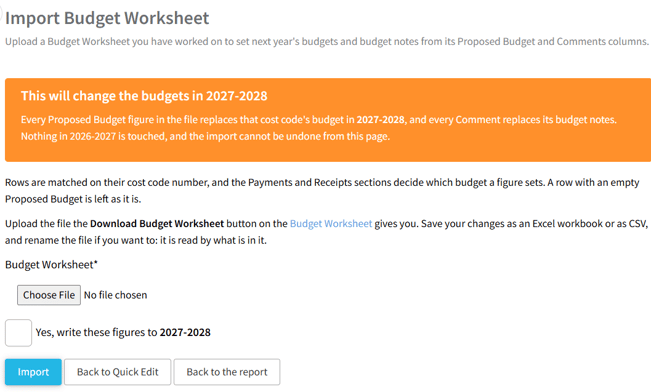
Task: Click the 'Nothing in 2026-2027 is touched' line
Action: pos(206,136)
